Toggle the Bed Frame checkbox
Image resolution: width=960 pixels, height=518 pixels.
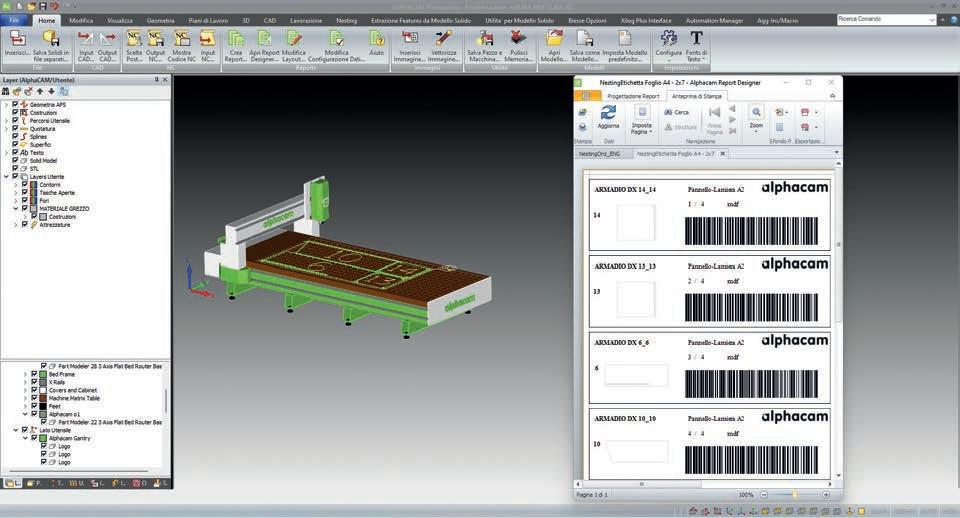click(35, 374)
